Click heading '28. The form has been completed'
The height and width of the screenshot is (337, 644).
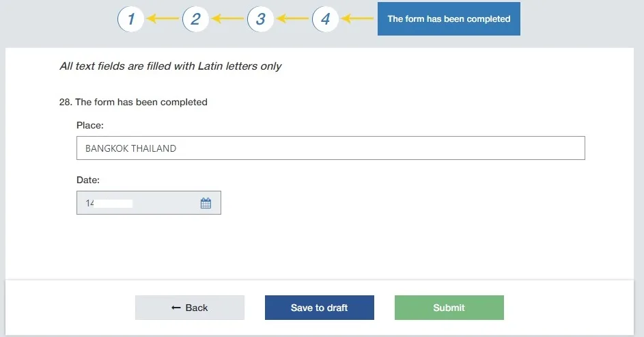133,102
